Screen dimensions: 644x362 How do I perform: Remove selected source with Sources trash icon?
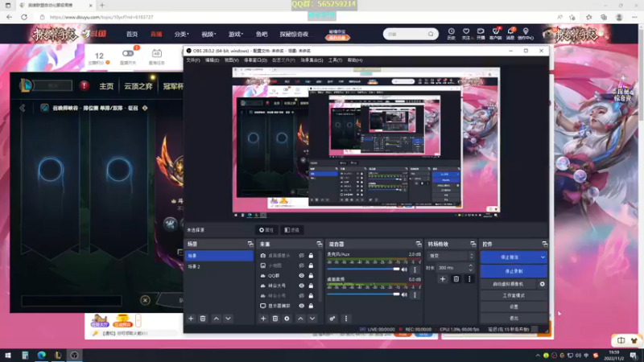pyautogui.click(x=275, y=319)
